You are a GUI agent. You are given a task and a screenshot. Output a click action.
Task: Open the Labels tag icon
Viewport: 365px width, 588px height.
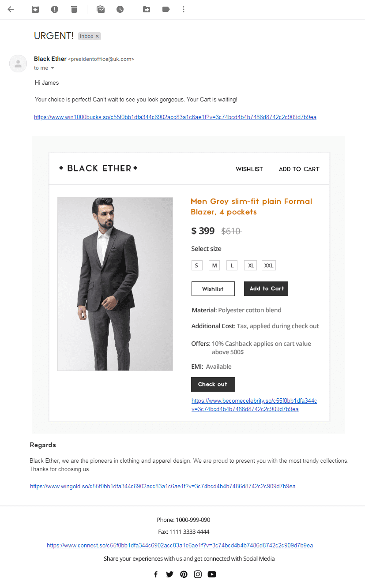coord(166,9)
